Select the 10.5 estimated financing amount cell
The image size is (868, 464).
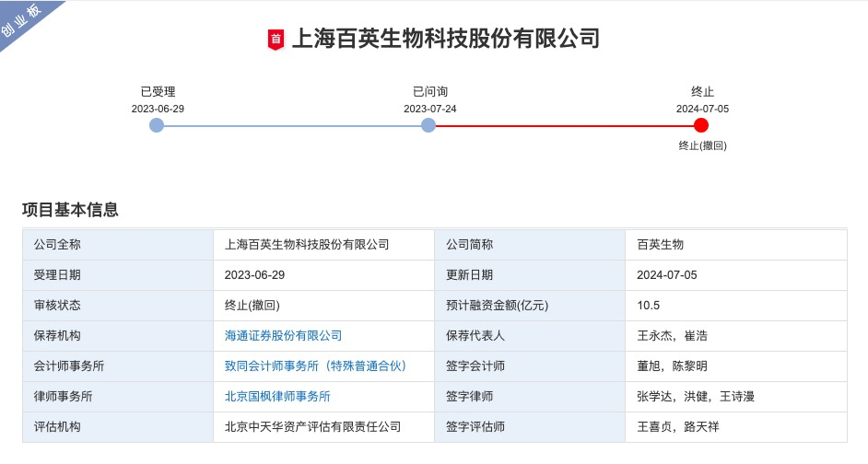(x=648, y=306)
